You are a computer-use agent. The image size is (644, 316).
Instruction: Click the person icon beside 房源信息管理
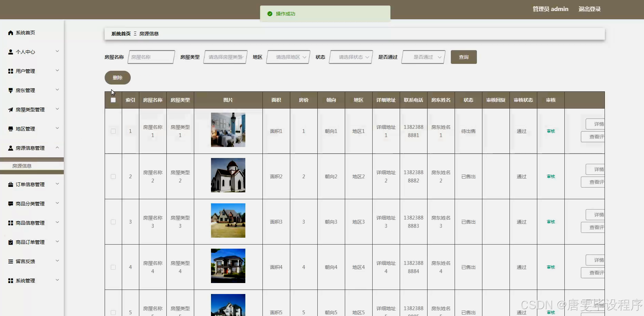[11, 148]
